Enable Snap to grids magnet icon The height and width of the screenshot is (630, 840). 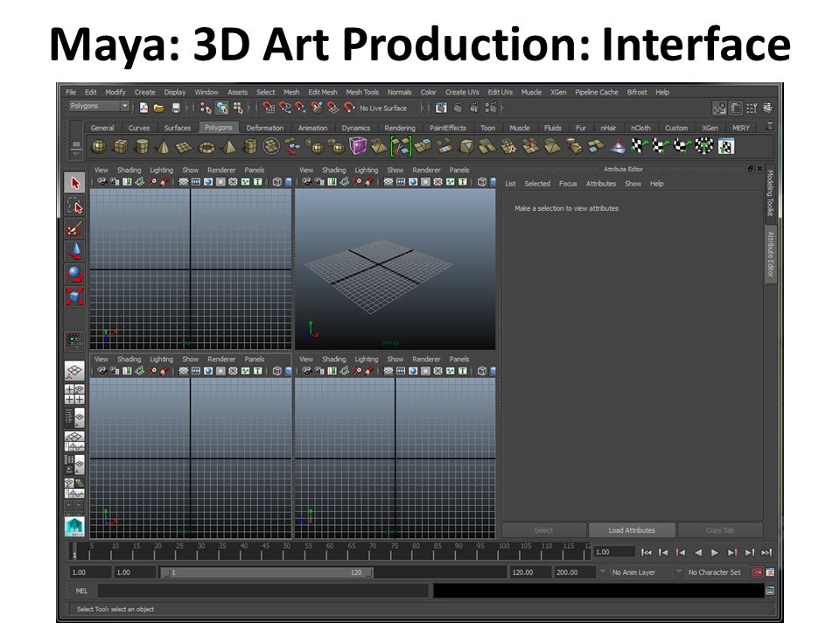pyautogui.click(x=269, y=108)
